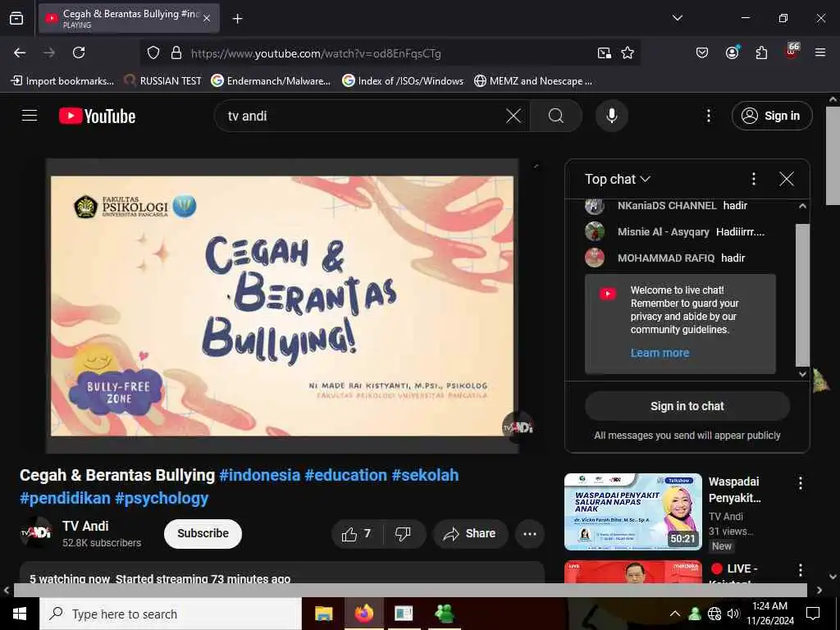The image size is (840, 630).
Task: Like the video with thumbs up
Action: coord(358,533)
